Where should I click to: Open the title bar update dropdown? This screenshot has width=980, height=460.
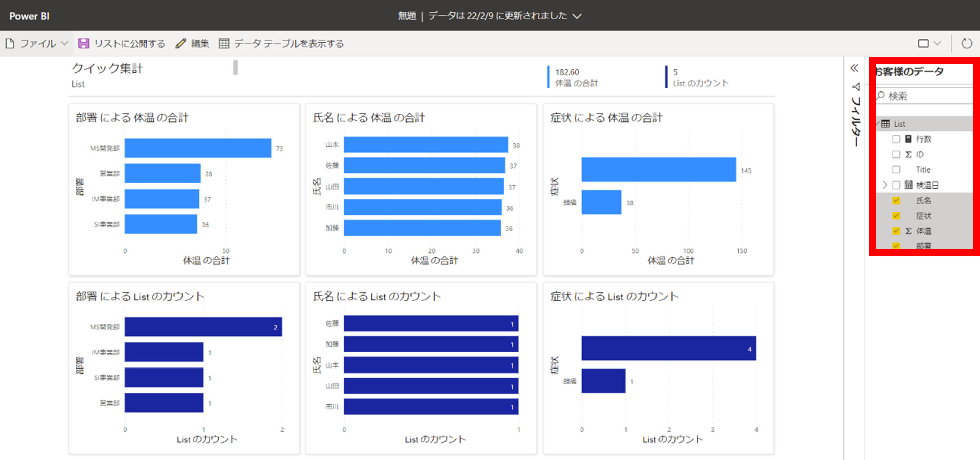click(x=577, y=16)
